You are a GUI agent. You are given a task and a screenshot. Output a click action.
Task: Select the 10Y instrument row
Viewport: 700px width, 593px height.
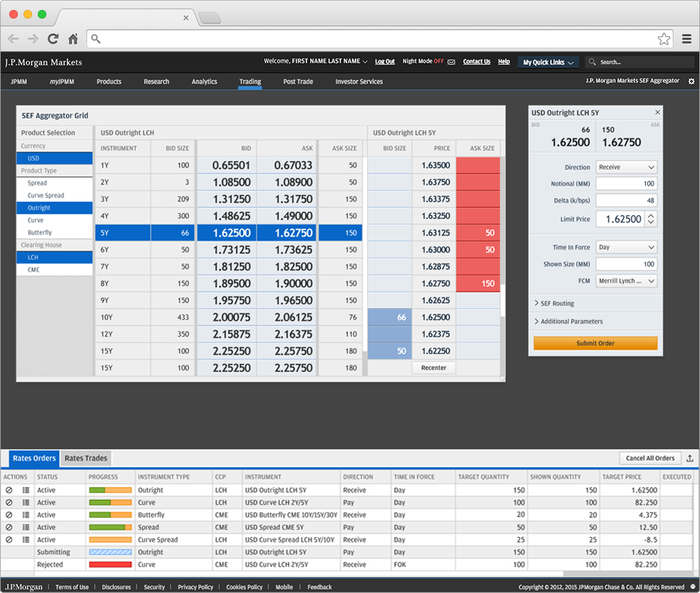point(228,317)
